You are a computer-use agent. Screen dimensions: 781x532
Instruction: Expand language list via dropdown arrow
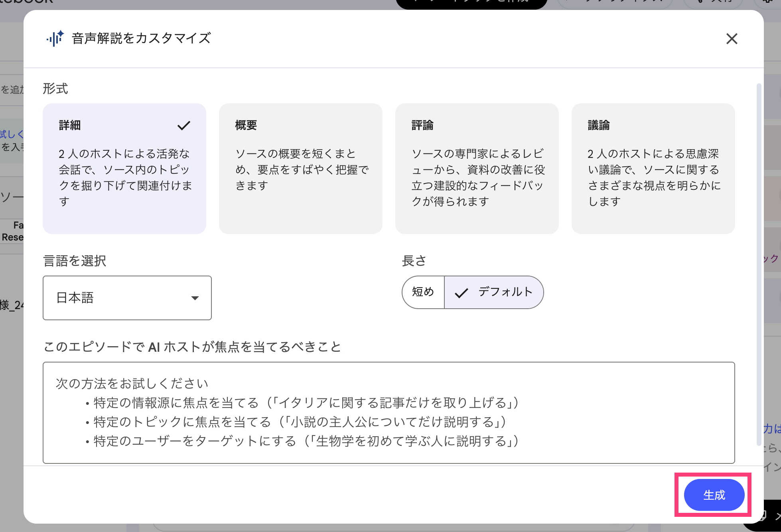[x=195, y=298]
